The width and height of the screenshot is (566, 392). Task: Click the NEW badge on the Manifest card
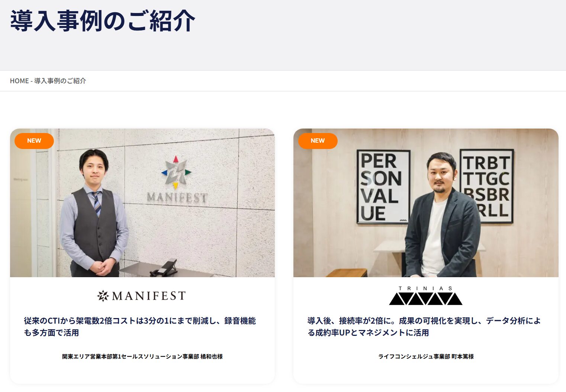(x=34, y=141)
